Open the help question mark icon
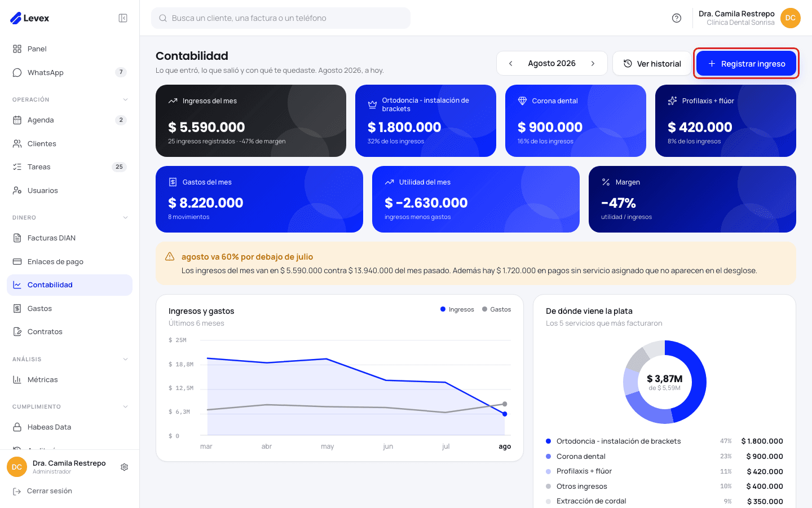 pos(677,18)
